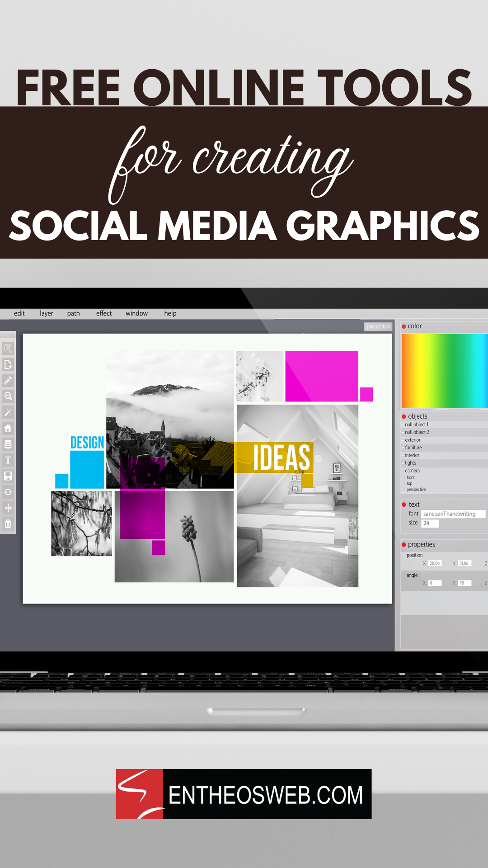Expand the furniture object group
The height and width of the screenshot is (868, 488).
pyautogui.click(x=403, y=448)
